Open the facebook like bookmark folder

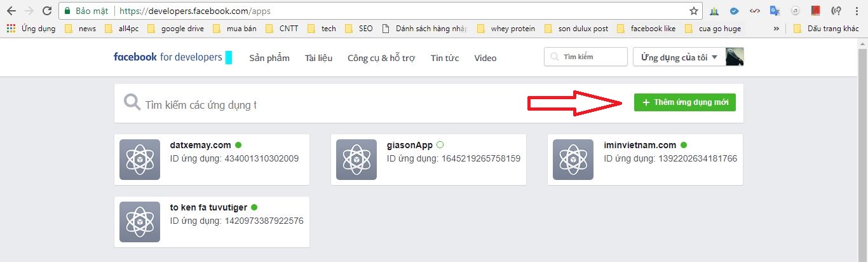pyautogui.click(x=646, y=29)
